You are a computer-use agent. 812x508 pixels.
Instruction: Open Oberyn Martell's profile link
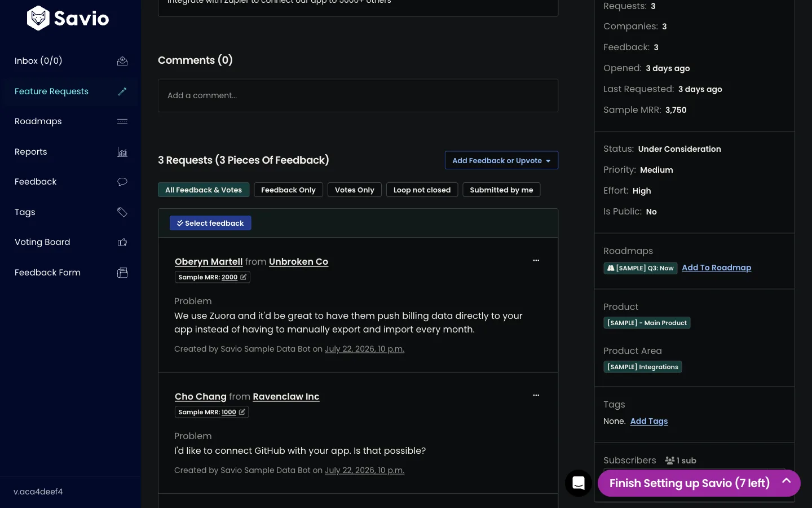click(x=209, y=262)
